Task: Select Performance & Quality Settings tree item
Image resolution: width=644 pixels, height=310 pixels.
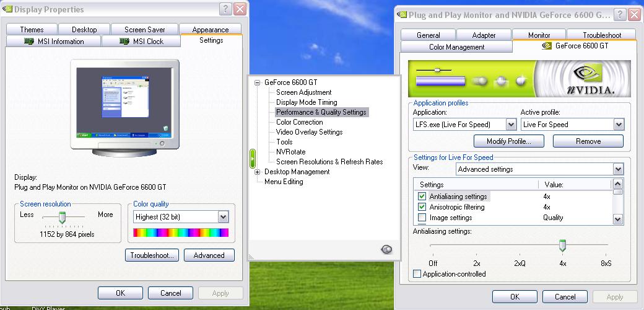Action: (322, 112)
